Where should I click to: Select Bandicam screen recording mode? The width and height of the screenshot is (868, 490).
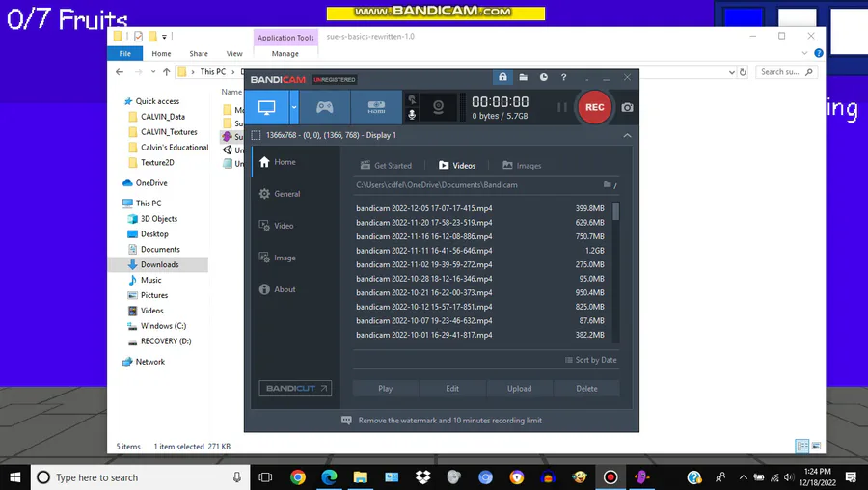tap(266, 107)
